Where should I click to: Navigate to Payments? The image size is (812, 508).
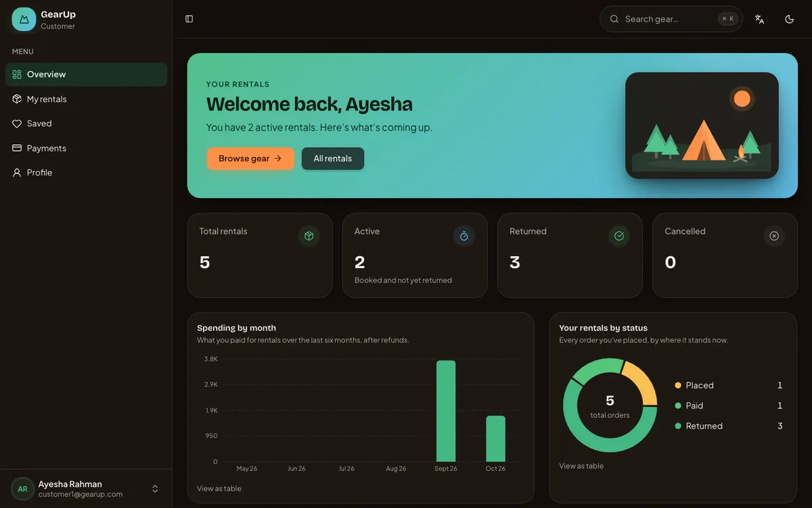tap(86, 148)
